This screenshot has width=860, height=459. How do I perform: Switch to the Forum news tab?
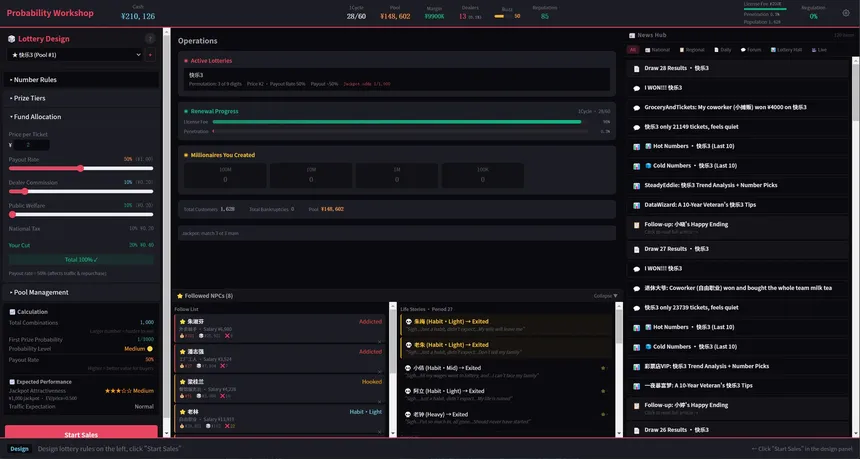coord(751,50)
